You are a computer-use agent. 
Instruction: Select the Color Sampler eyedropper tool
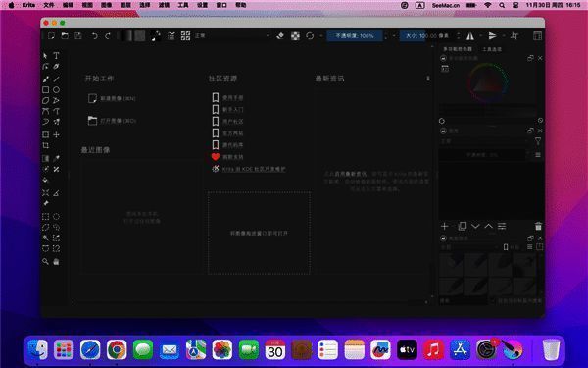[x=56, y=158]
